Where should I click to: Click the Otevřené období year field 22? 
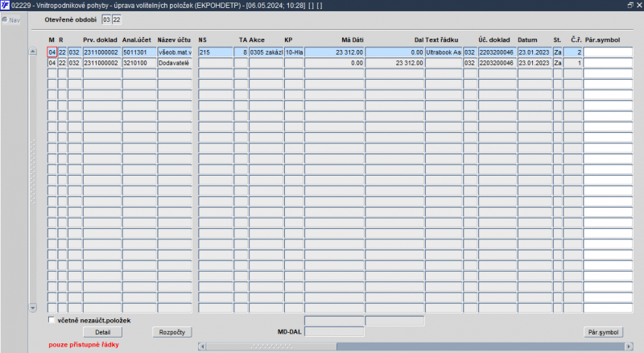[117, 20]
